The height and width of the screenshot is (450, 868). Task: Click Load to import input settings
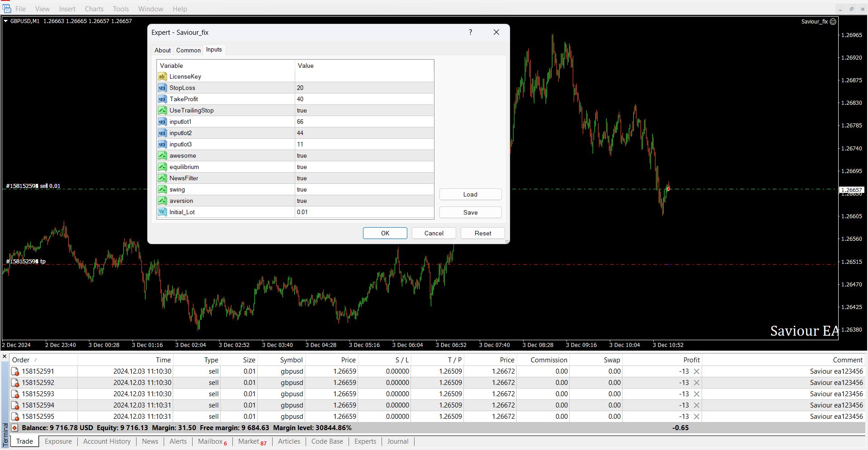tap(470, 195)
